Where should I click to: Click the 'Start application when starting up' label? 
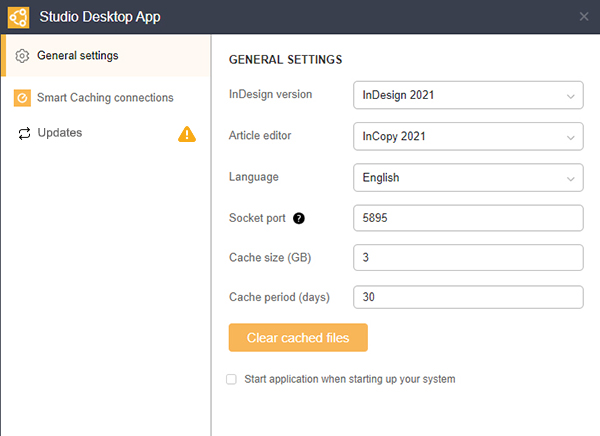[x=350, y=379]
